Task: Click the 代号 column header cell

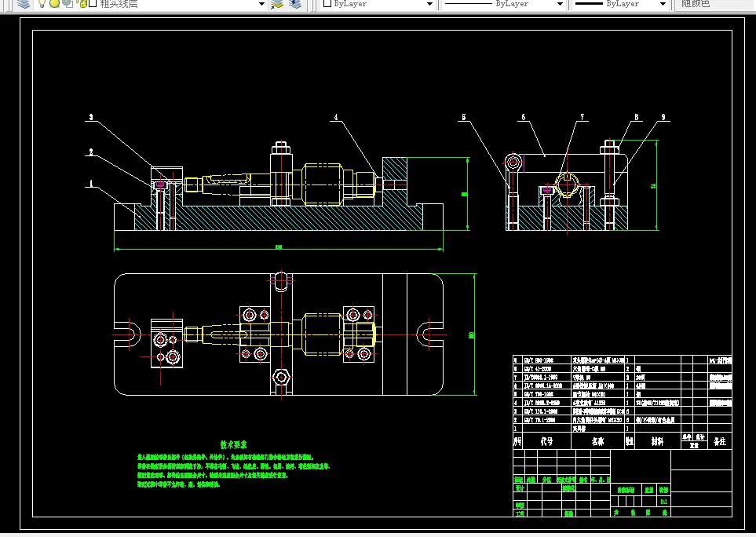Action: 546,441
